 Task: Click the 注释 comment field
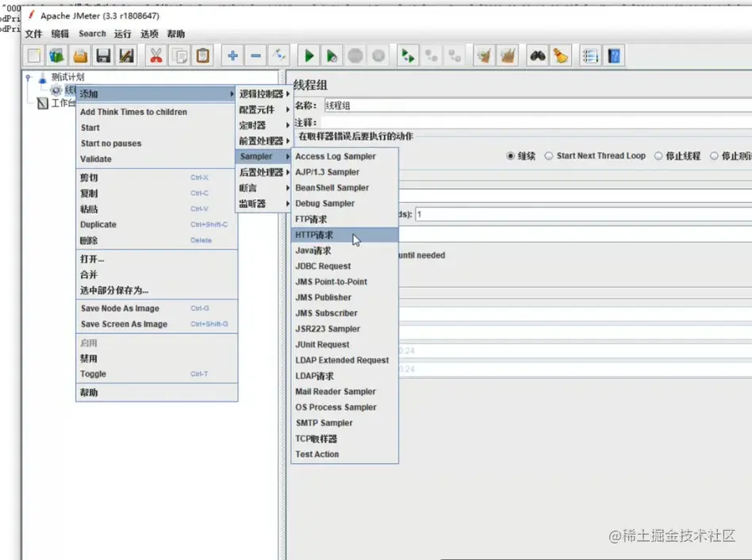coord(536,123)
